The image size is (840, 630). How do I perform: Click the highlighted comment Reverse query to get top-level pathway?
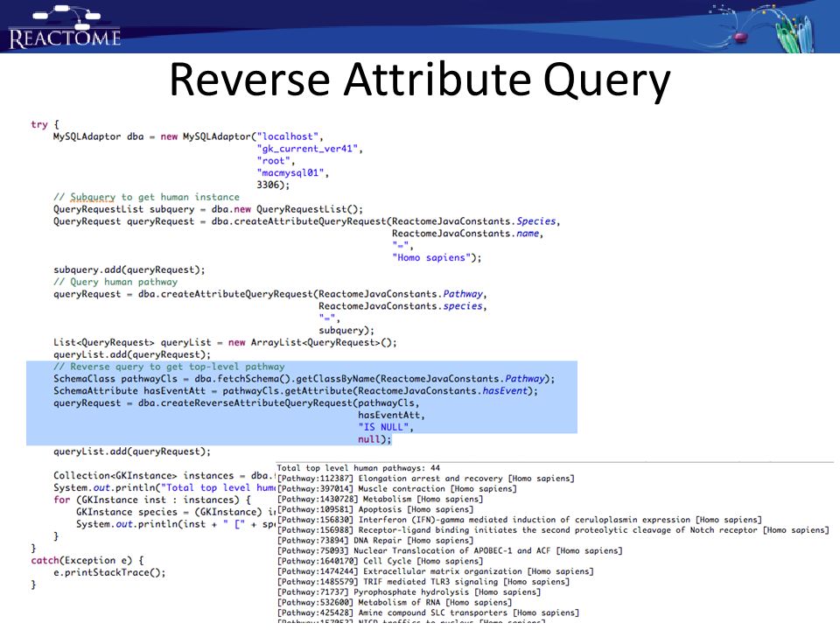(x=169, y=367)
